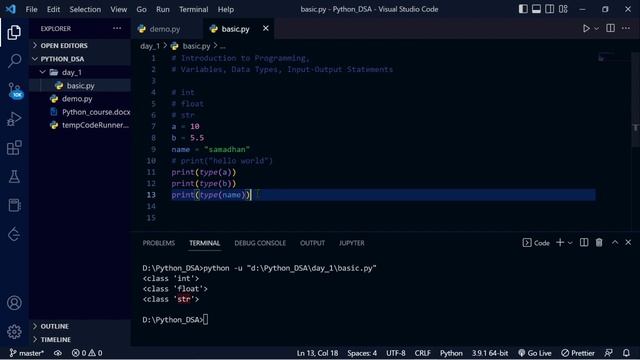
Task: Open tempCodeRunner file in explorer
Action: coord(80,125)
